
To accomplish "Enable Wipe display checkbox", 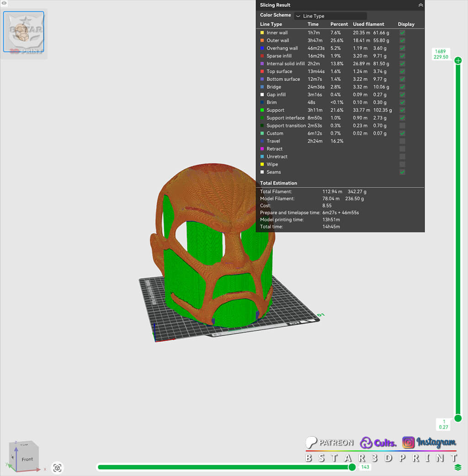I will point(402,164).
